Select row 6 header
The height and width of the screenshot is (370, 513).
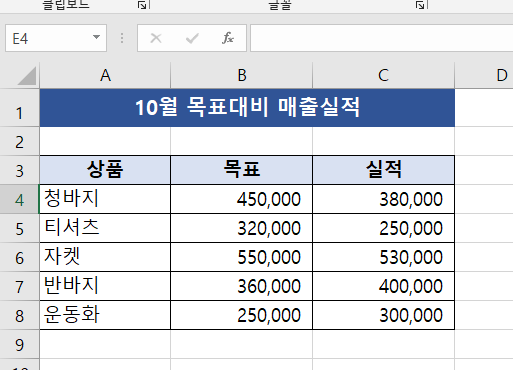pyautogui.click(x=20, y=257)
